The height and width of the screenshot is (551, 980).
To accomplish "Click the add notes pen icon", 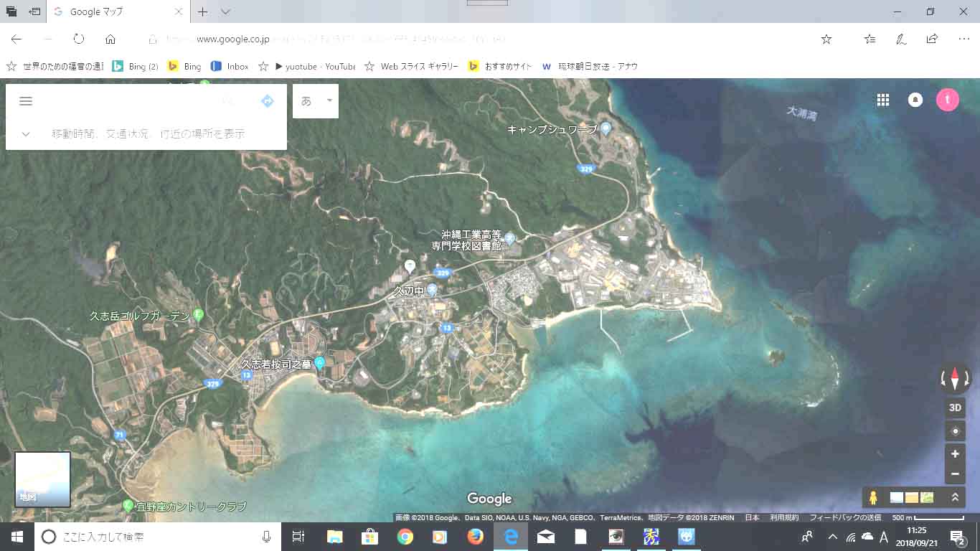I will [x=900, y=39].
